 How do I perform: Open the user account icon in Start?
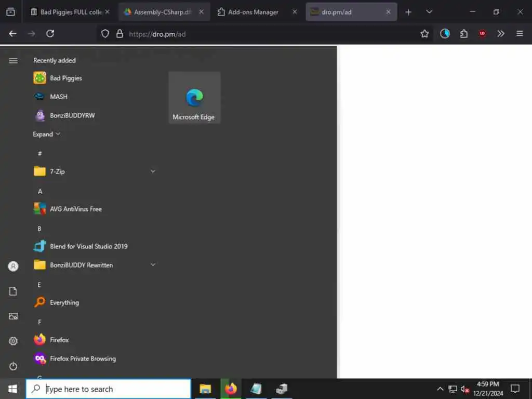coord(13,266)
